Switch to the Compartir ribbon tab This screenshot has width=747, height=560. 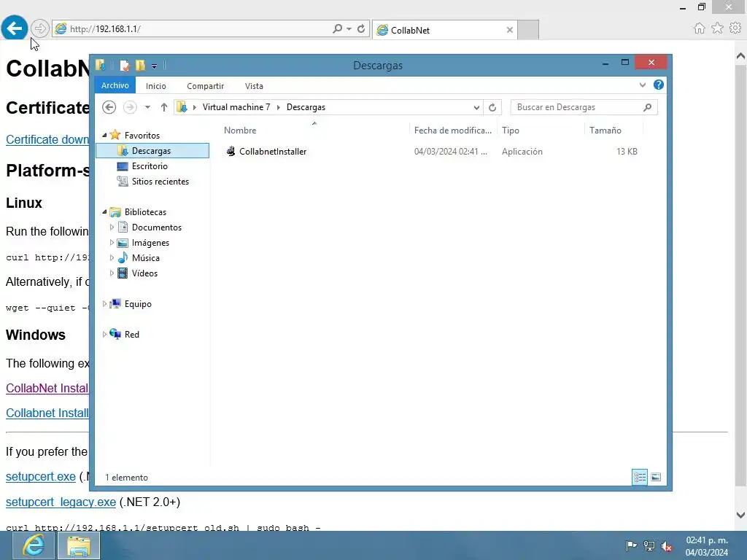205,86
